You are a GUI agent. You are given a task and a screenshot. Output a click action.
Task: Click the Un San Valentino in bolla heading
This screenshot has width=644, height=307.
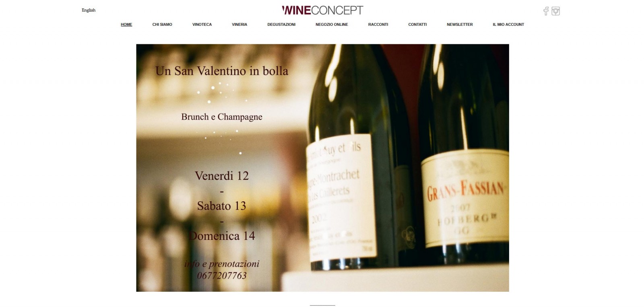pos(222,71)
